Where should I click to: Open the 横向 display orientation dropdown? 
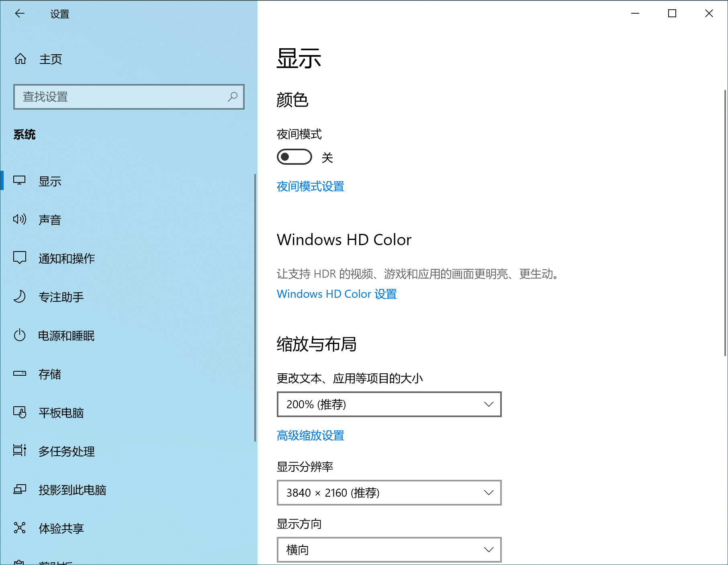[x=389, y=550]
